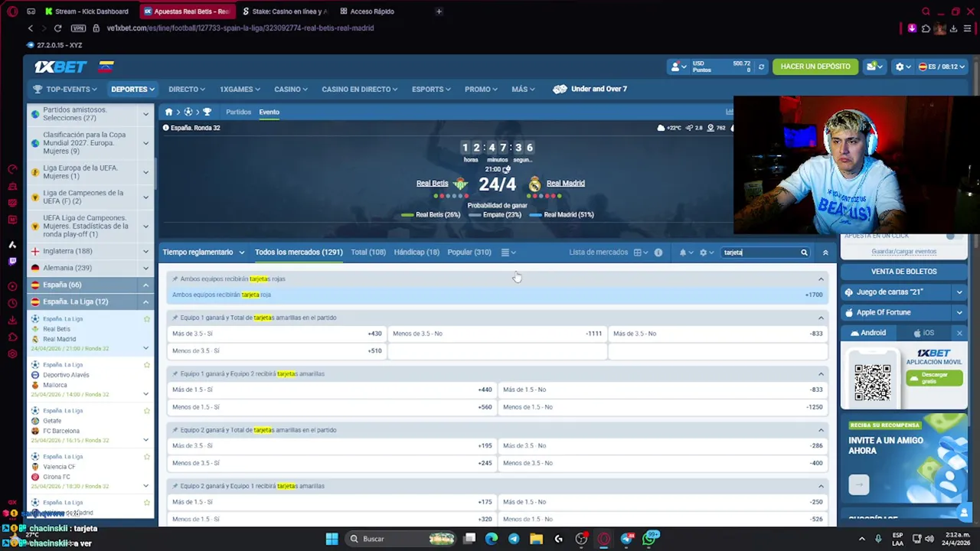The height and width of the screenshot is (551, 980).
Task: Pin Equipo 2 ganará y Total tarjetas market
Action: tap(175, 430)
